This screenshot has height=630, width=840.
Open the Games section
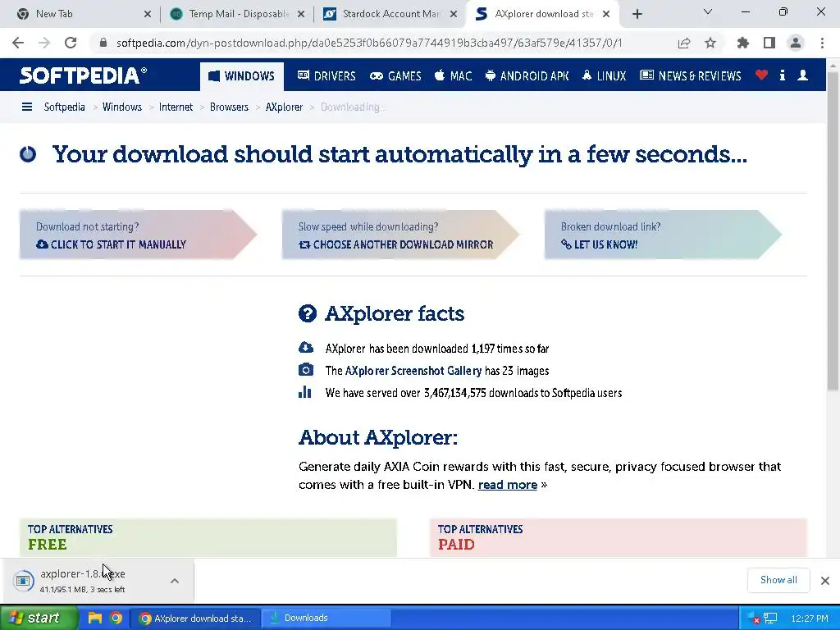pyautogui.click(x=395, y=76)
